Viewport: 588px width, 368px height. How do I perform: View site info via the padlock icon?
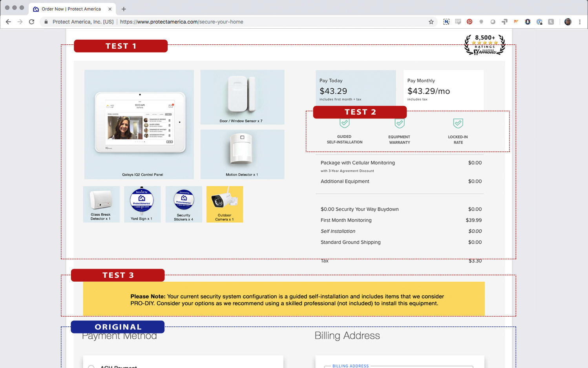(46, 22)
